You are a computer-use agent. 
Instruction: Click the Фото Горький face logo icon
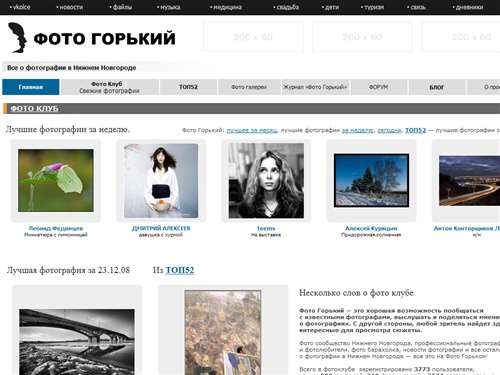(17, 38)
